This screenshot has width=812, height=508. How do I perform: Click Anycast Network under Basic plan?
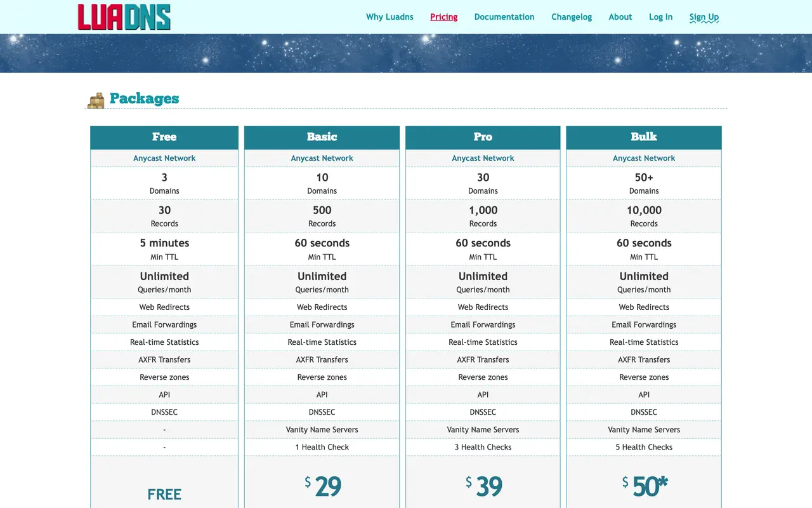[322, 158]
